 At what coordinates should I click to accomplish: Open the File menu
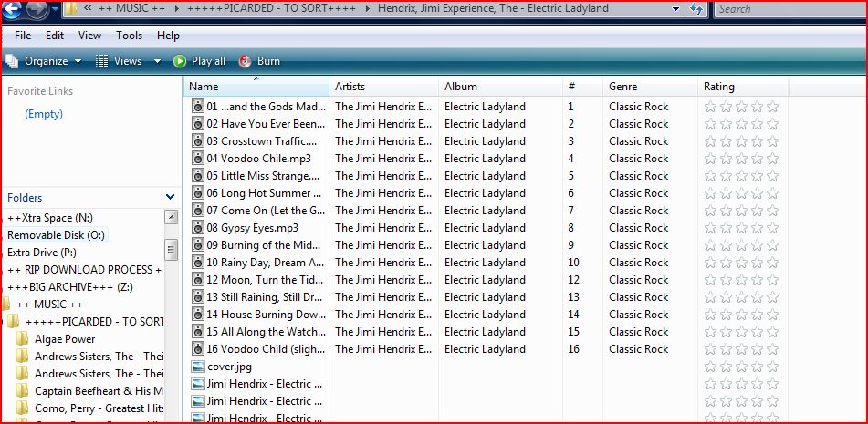(23, 36)
